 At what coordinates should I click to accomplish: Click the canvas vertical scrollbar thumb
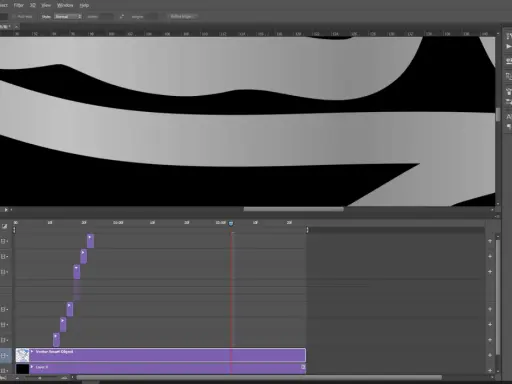[498, 114]
